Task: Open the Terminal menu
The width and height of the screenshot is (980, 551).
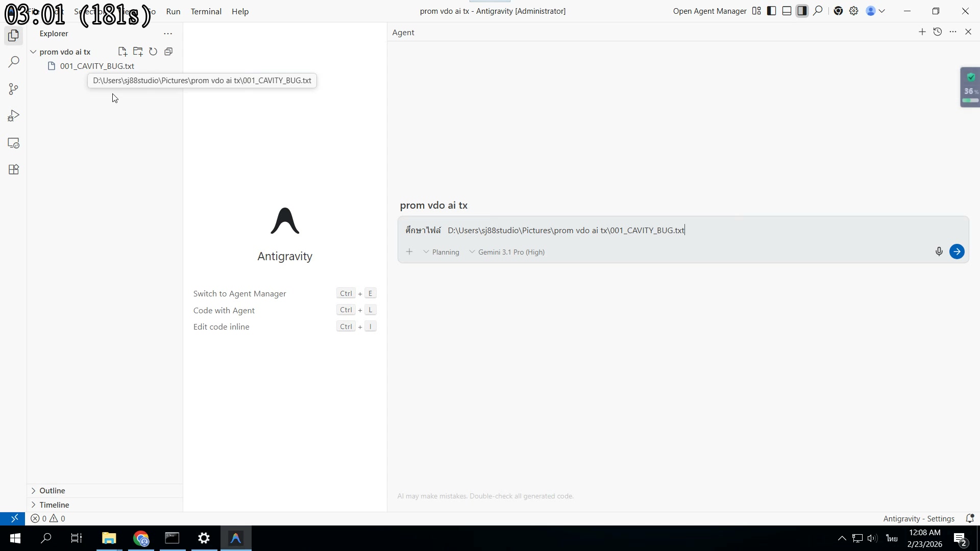Action: pyautogui.click(x=206, y=11)
